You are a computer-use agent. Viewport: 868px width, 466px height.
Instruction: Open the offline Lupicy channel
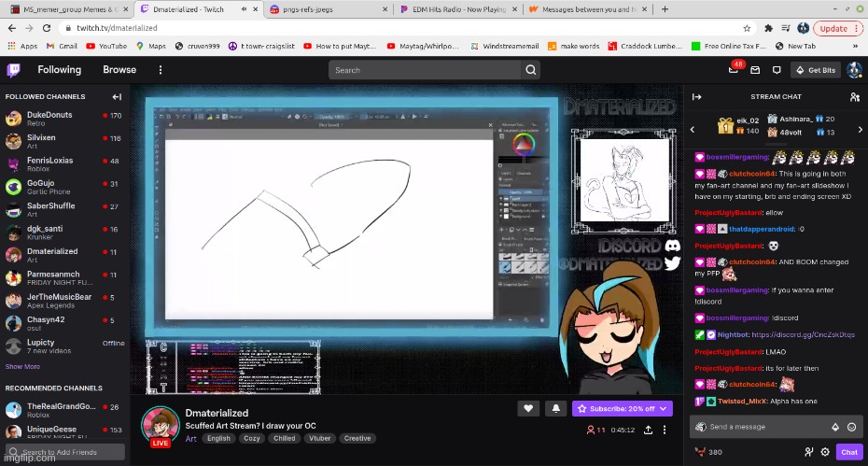[64, 346]
